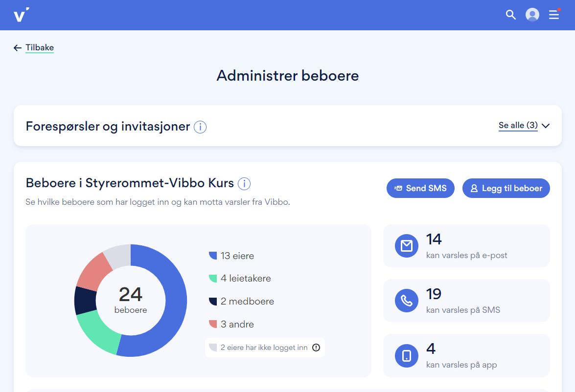575x392 pixels.
Task: Click navy swatch next to 2 medboere
Action: (x=213, y=301)
